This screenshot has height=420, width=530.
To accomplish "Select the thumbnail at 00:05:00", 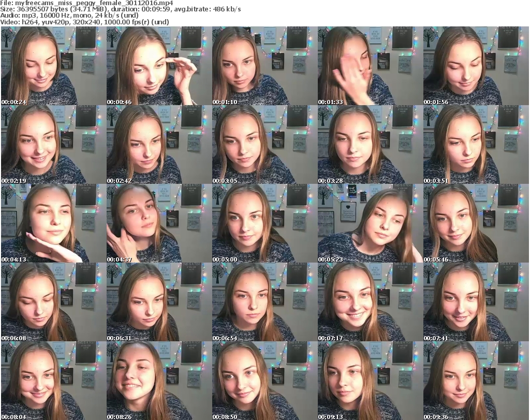I will click(x=264, y=223).
